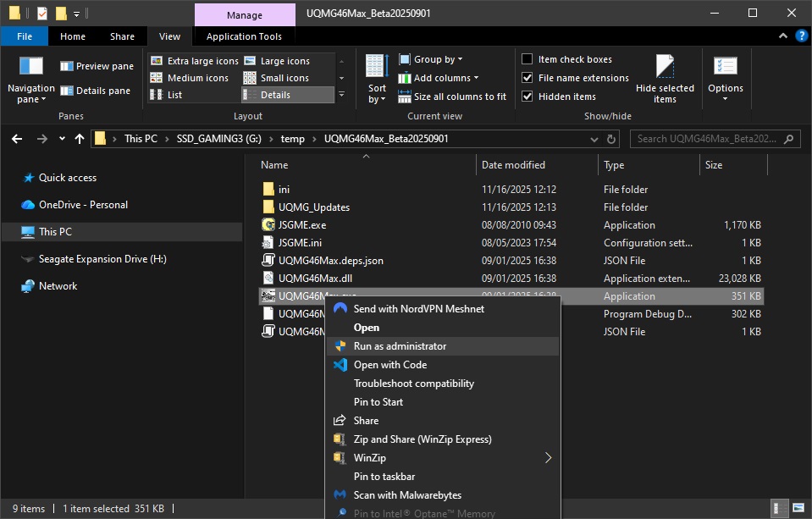Open the File tab

(25, 36)
